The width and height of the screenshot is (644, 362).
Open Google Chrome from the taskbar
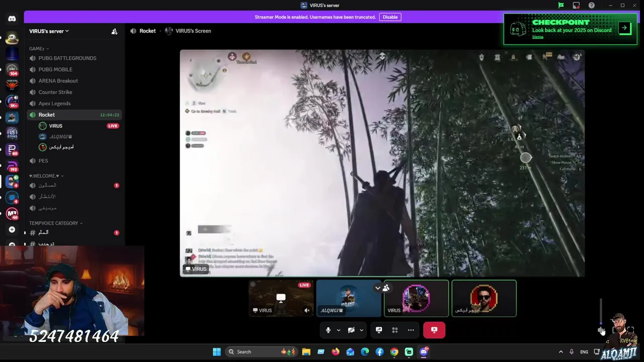[x=394, y=352]
